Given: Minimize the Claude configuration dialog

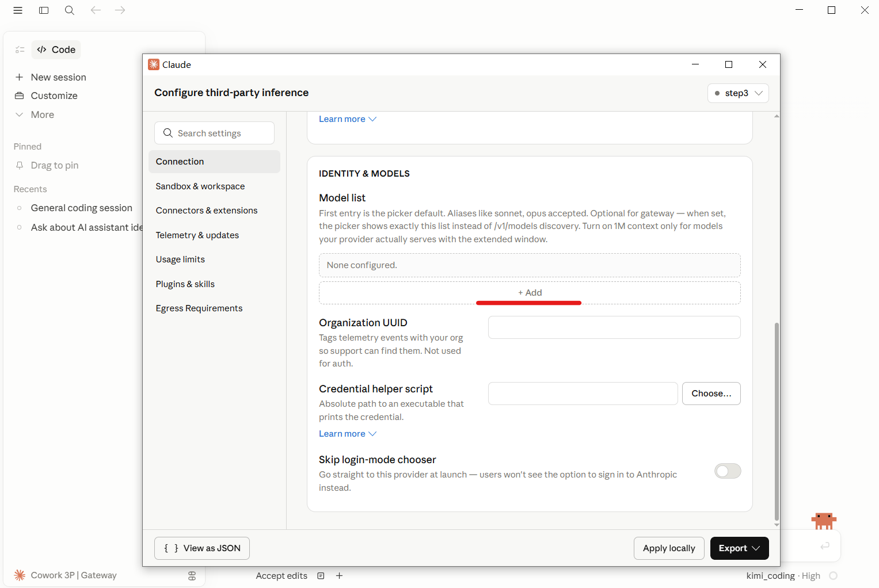Looking at the screenshot, I should (695, 64).
